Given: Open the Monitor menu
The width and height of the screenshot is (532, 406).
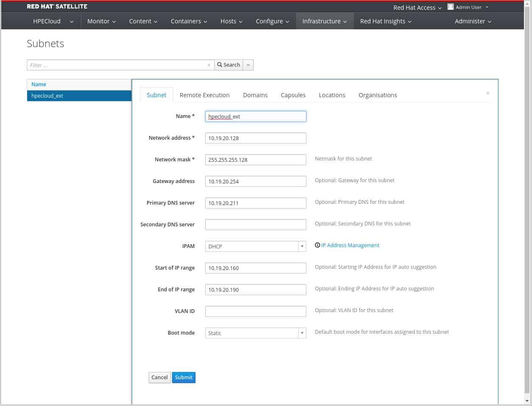Looking at the screenshot, I should (x=102, y=21).
